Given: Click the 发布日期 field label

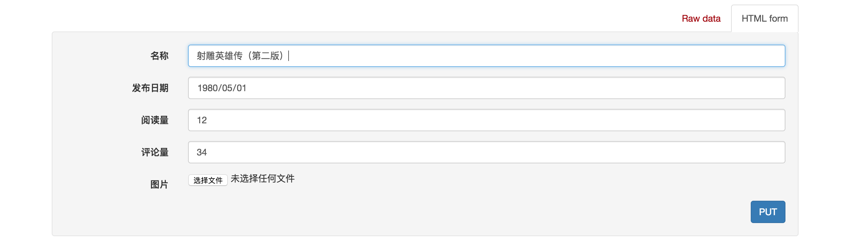Looking at the screenshot, I should 150,88.
